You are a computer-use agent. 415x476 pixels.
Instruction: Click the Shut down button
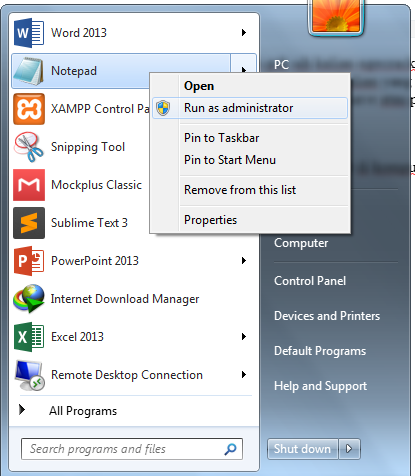tap(303, 449)
